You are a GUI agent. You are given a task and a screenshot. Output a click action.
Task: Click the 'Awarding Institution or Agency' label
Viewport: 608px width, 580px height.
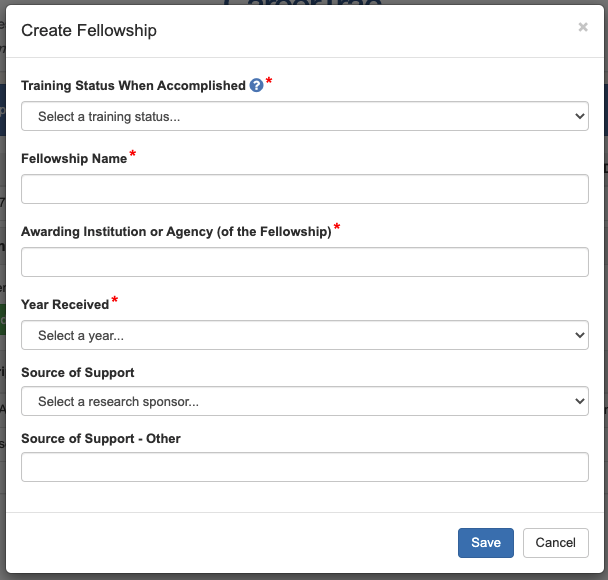point(176,232)
